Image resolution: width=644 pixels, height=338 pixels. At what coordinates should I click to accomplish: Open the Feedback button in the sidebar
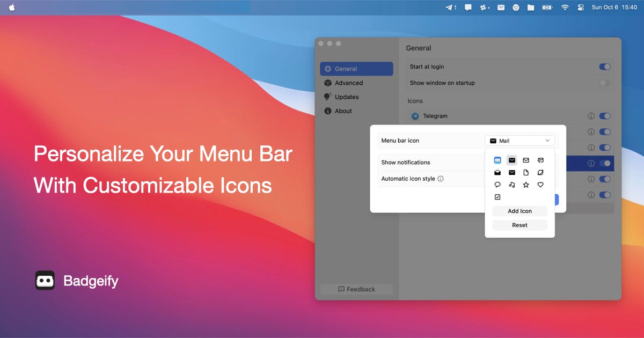tap(356, 289)
